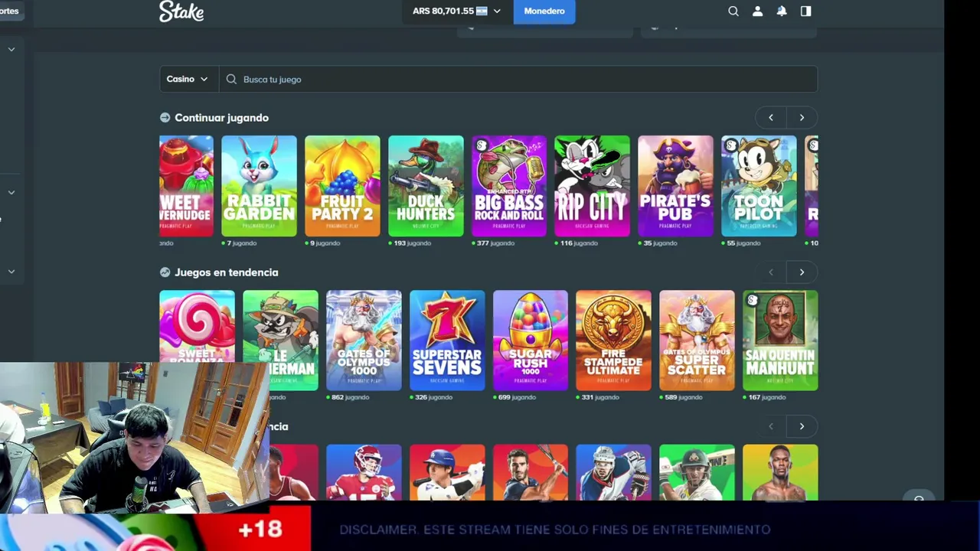Open the MMA fighter sport tile
980x551 pixels.
(780, 472)
